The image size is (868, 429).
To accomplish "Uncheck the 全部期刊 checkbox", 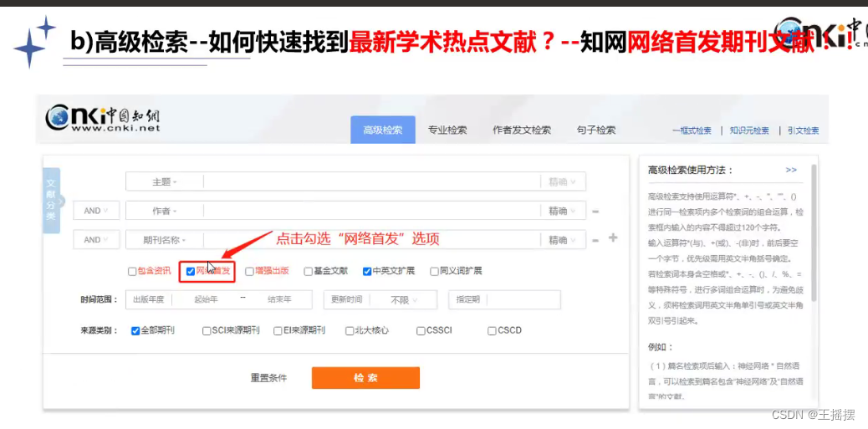I will tap(135, 331).
